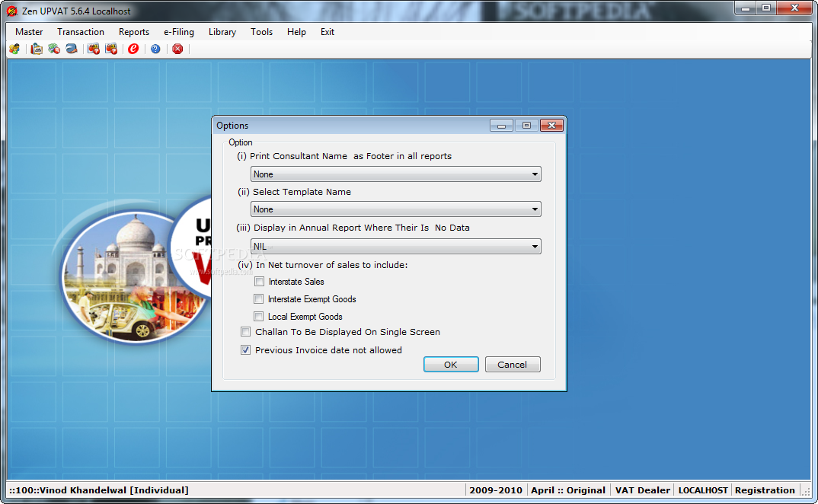The width and height of the screenshot is (818, 504).
Task: Click the 2009-2010 year in status bar
Action: (496, 490)
